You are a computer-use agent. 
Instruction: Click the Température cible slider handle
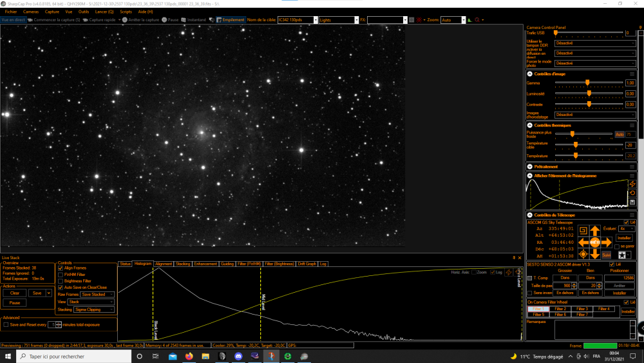tap(575, 144)
